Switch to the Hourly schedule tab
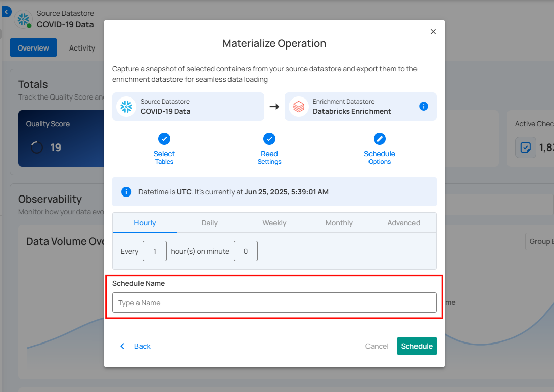This screenshot has width=554, height=392. click(145, 223)
